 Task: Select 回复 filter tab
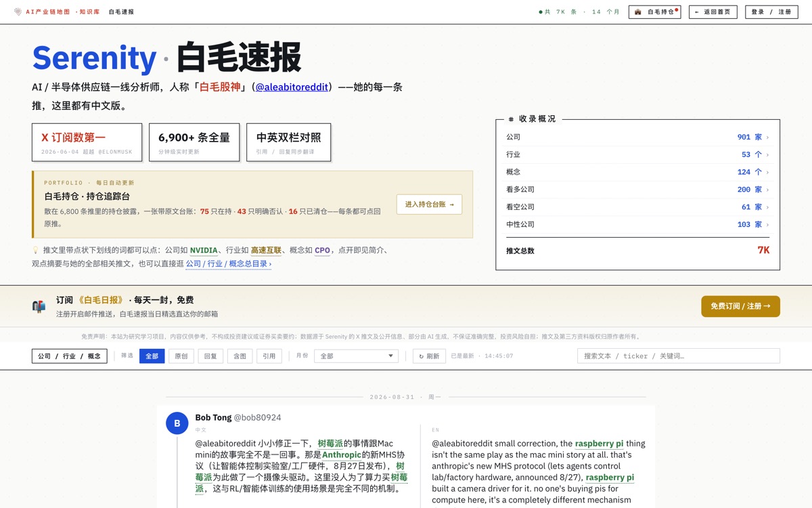(210, 356)
